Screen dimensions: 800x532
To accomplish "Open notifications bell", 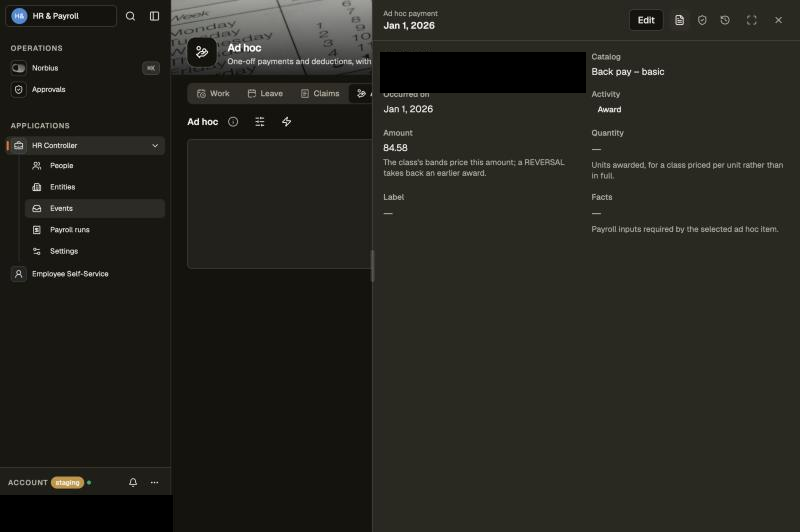I will click(133, 483).
